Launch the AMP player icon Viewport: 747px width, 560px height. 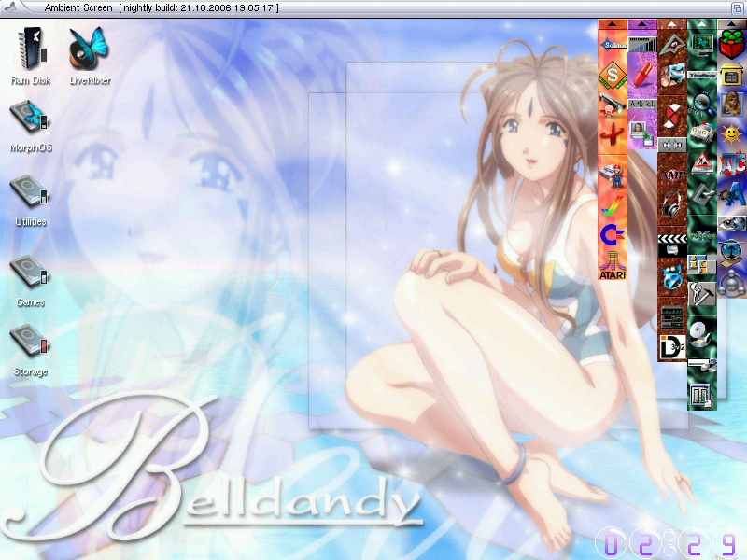(x=672, y=175)
